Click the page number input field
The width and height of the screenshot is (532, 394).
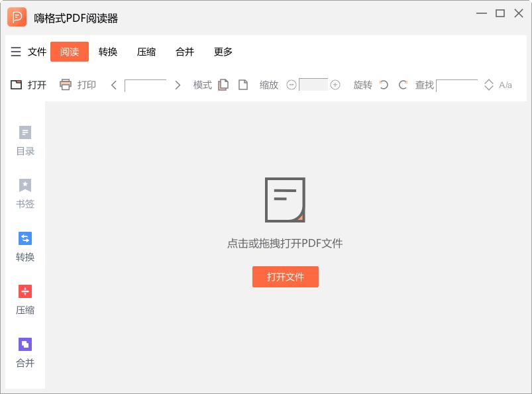(146, 85)
